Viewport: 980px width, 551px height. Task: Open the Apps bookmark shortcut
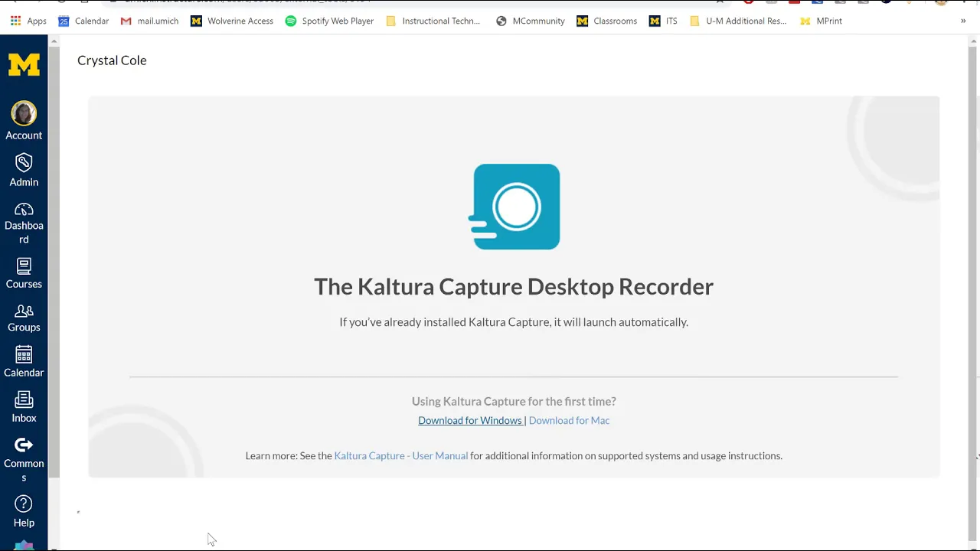point(28,21)
